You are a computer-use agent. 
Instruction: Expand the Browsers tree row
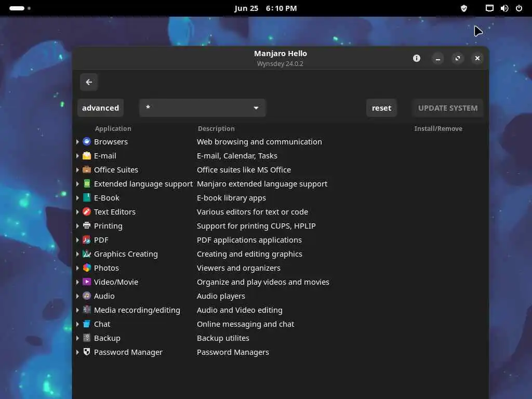coord(77,142)
